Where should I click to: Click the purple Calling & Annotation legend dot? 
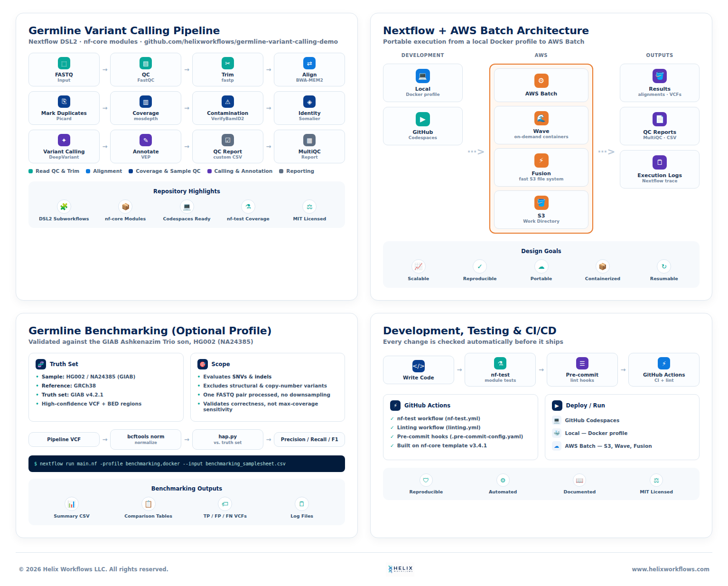point(209,171)
